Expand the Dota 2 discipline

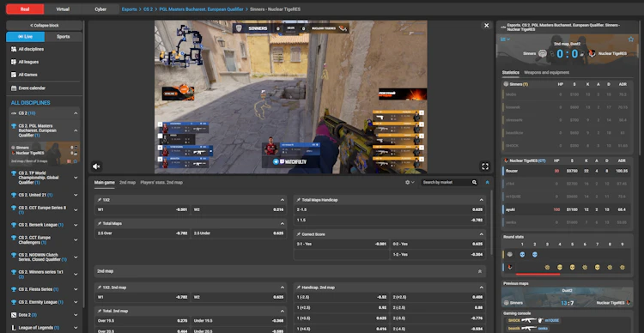coord(76,315)
